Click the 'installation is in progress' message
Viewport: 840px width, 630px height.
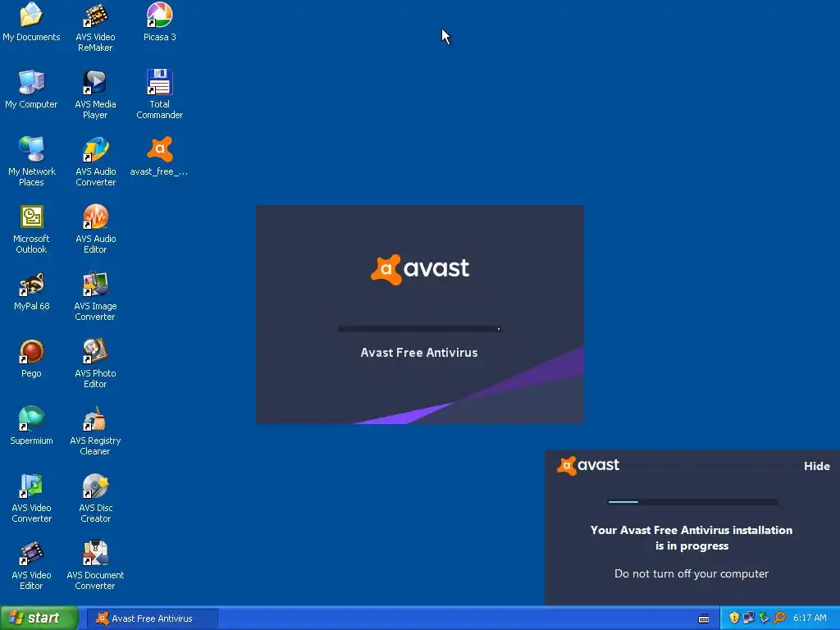click(691, 538)
